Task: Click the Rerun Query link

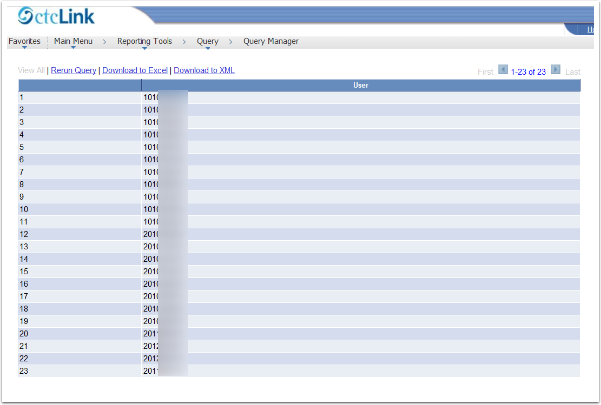Action: 74,71
